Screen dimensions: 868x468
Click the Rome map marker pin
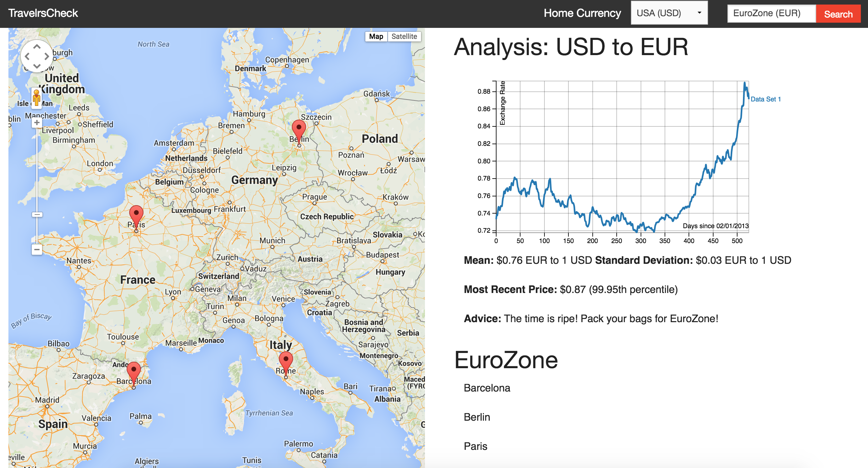point(286,361)
